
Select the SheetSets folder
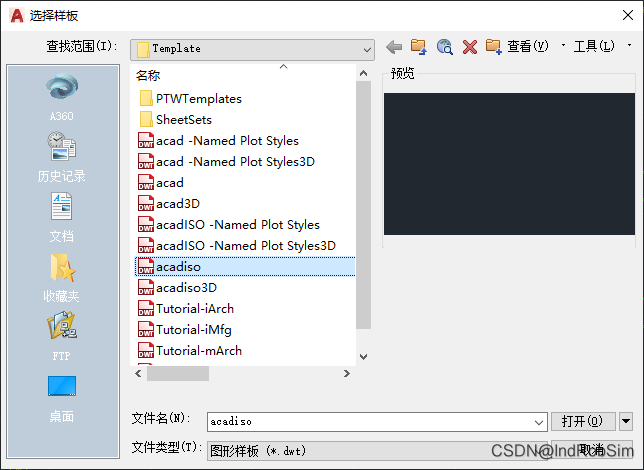(x=175, y=120)
